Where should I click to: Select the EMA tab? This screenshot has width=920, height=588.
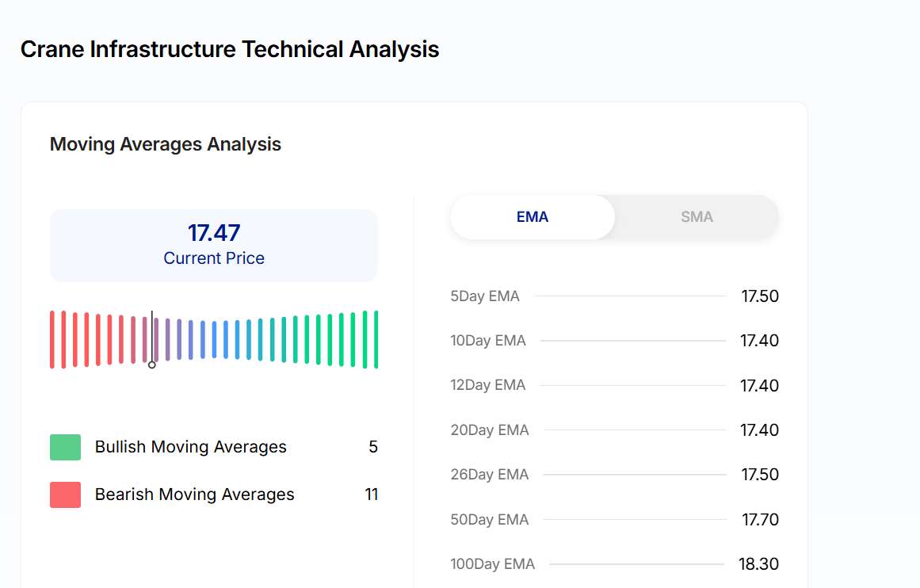533,217
